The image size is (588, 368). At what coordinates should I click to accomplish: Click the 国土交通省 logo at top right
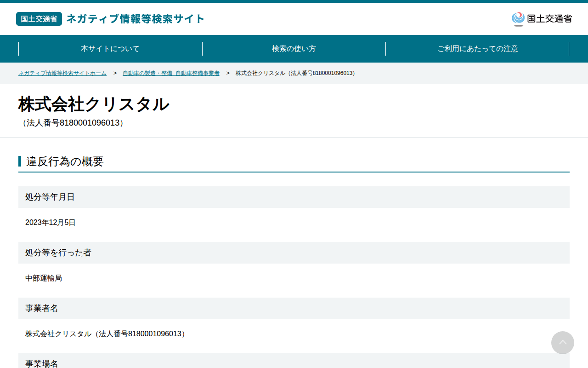click(542, 19)
